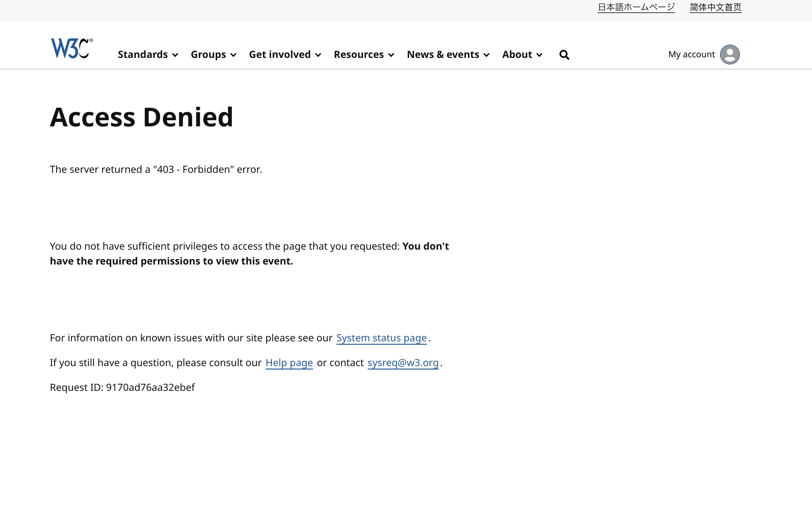
Task: Click the user avatar icon
Action: point(730,54)
